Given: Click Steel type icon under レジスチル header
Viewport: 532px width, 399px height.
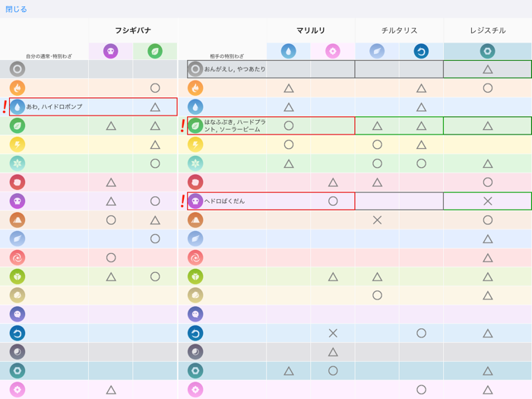Looking at the screenshot, I should tap(488, 51).
